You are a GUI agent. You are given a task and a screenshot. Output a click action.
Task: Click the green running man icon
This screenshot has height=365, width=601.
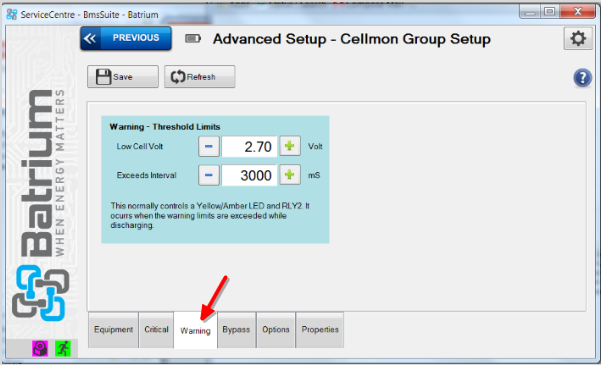click(63, 349)
